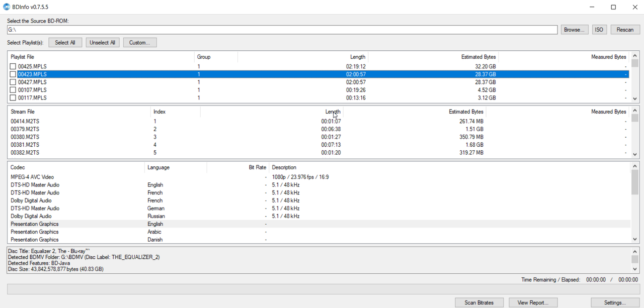
Task: Tick the checkbox for 00425.MPLS
Action: pos(13,66)
